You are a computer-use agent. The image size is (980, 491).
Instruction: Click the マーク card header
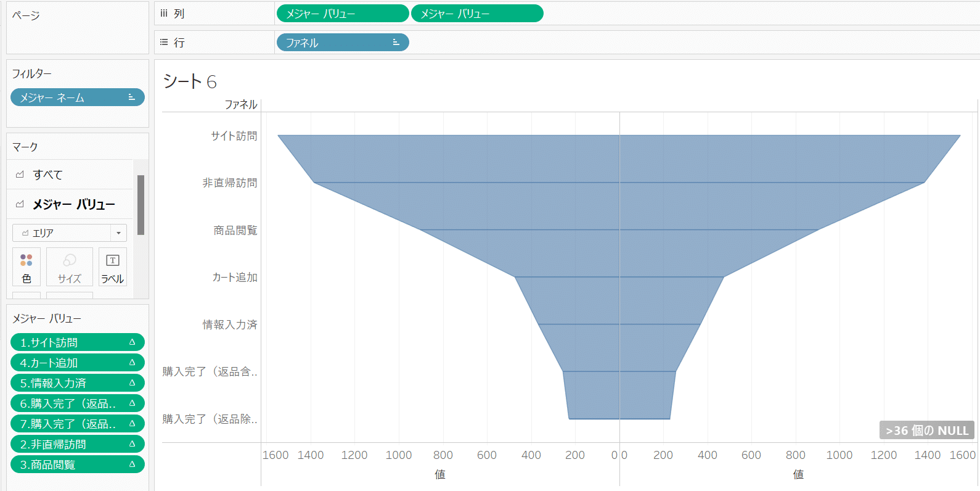pyautogui.click(x=25, y=147)
